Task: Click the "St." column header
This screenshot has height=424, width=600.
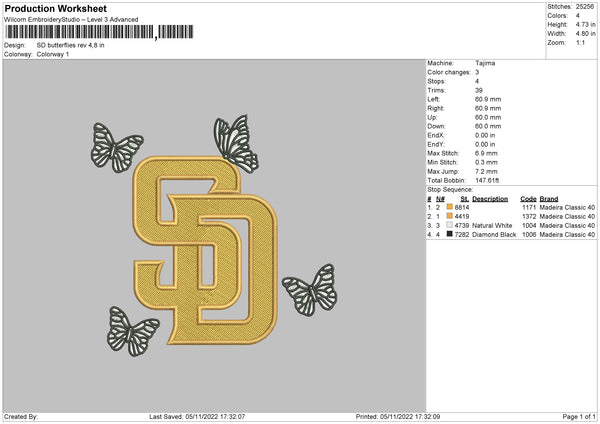Action: coord(465,199)
